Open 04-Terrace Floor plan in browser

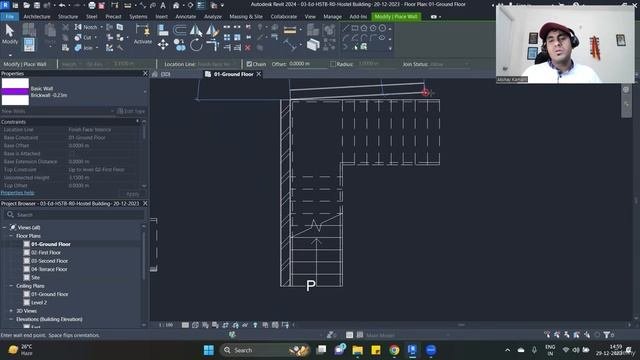49,269
